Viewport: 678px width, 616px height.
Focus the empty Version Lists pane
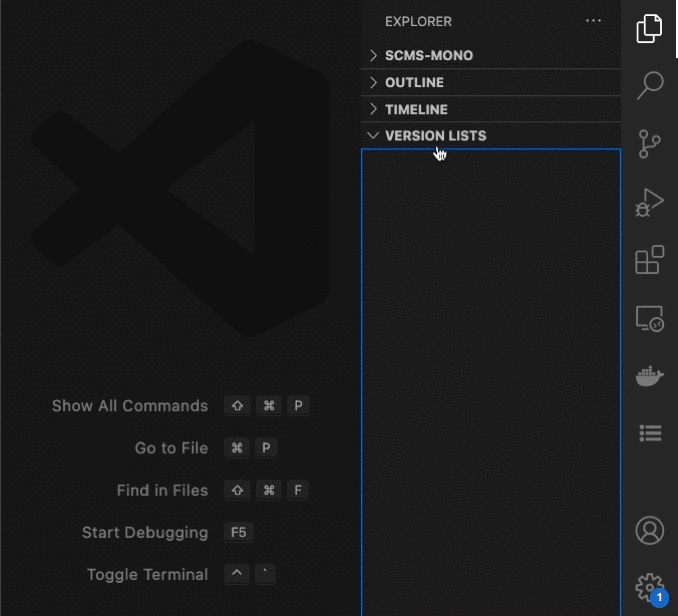(491, 383)
